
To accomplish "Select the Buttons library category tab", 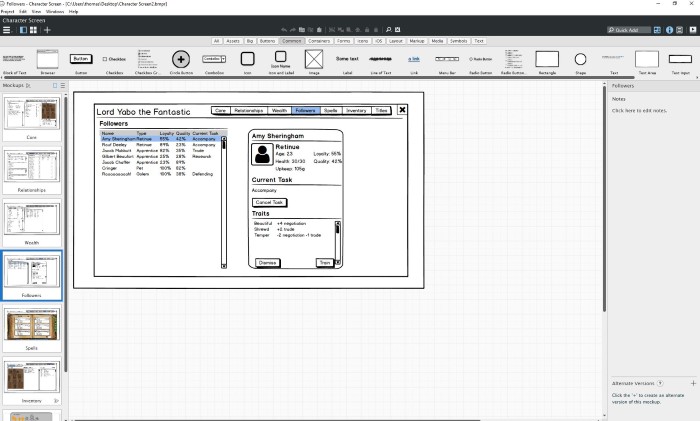I will [x=267, y=41].
